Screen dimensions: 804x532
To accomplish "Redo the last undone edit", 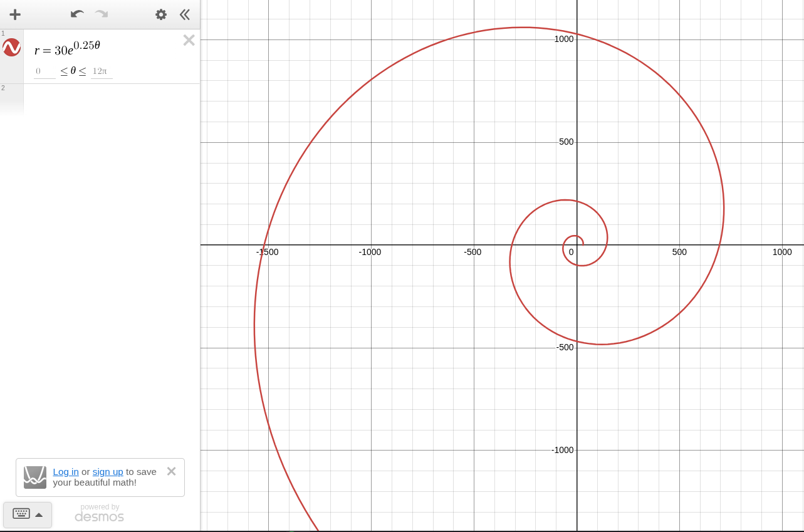I will tap(102, 14).
